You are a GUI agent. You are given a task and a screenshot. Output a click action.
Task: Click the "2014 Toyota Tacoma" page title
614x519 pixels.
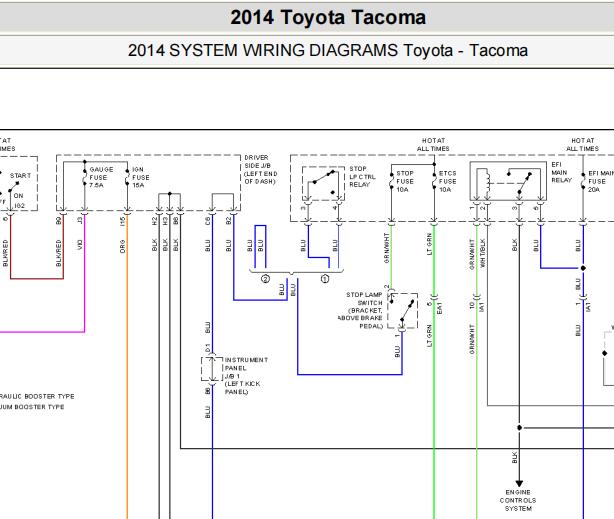328,18
